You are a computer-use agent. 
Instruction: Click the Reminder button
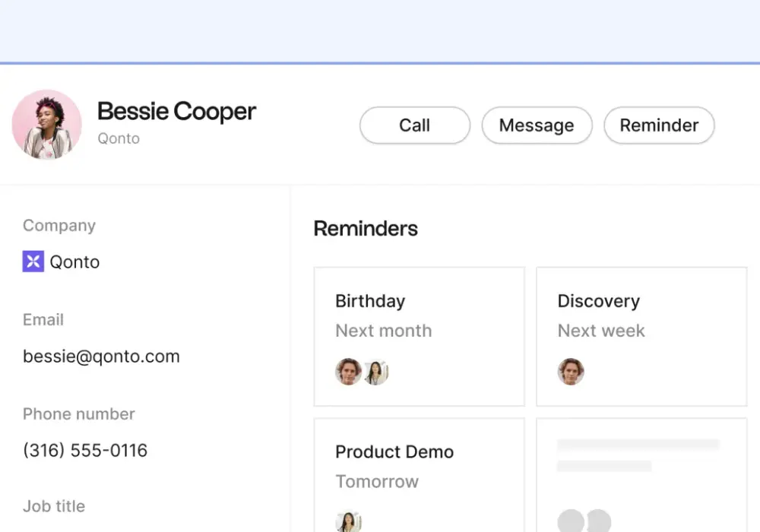659,125
